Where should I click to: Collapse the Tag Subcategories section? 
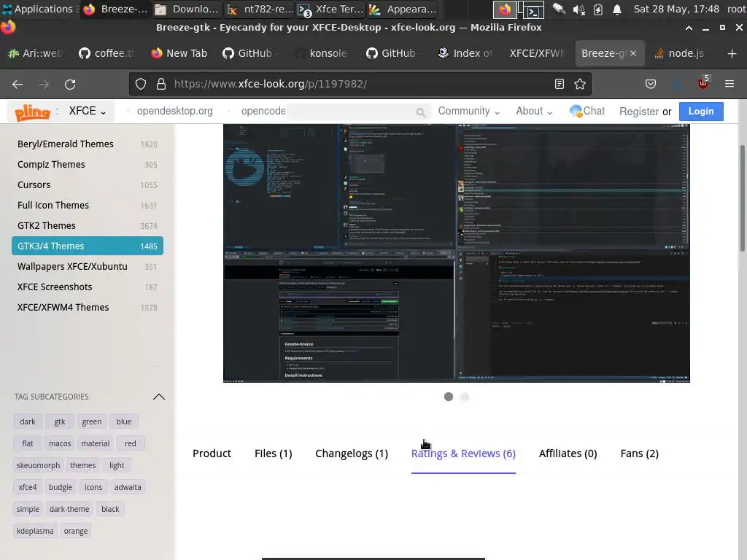point(159,397)
